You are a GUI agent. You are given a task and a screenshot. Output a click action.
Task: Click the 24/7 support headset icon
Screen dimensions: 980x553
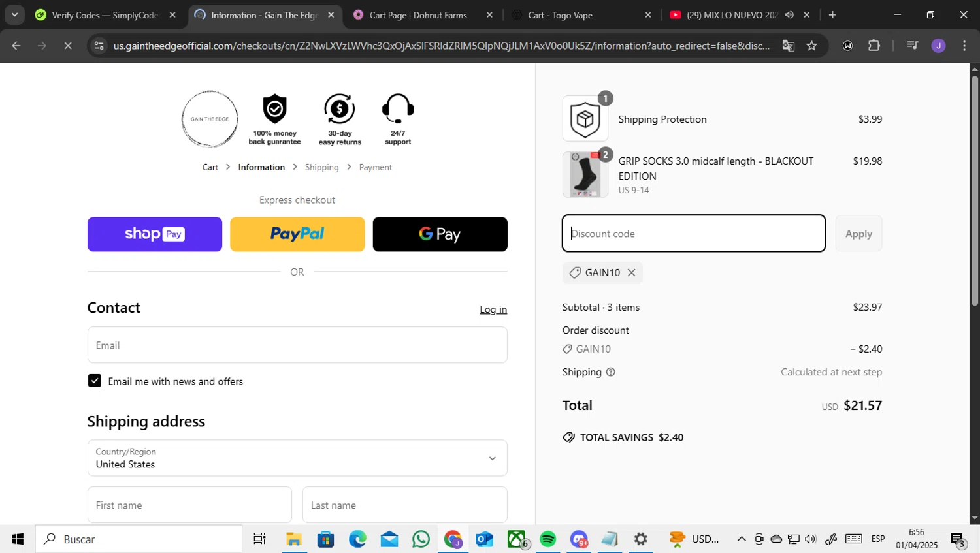[x=398, y=108]
